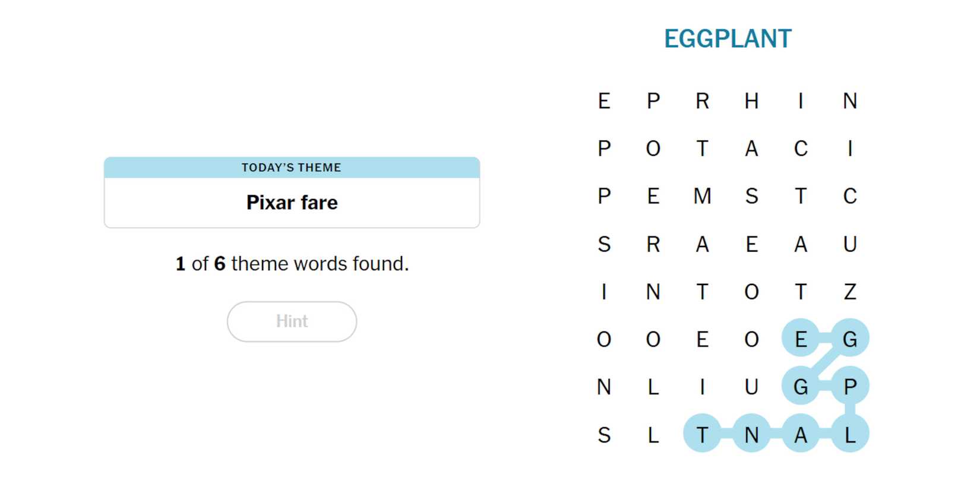Click the EGGPLANT word title
The width and height of the screenshot is (980, 490).
tap(727, 39)
